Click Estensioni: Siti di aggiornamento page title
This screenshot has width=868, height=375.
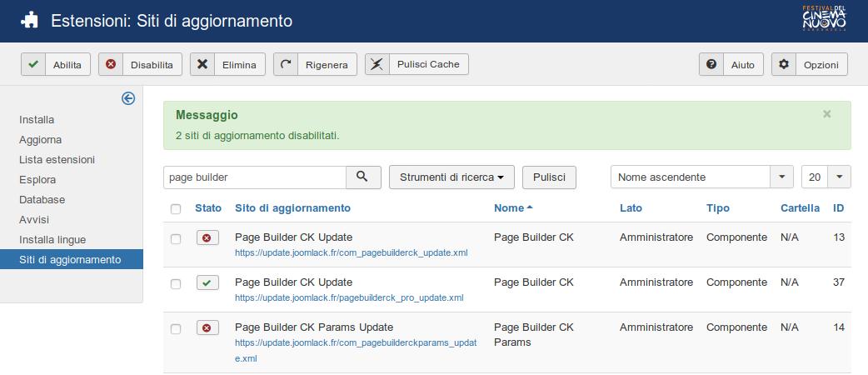[x=172, y=21]
